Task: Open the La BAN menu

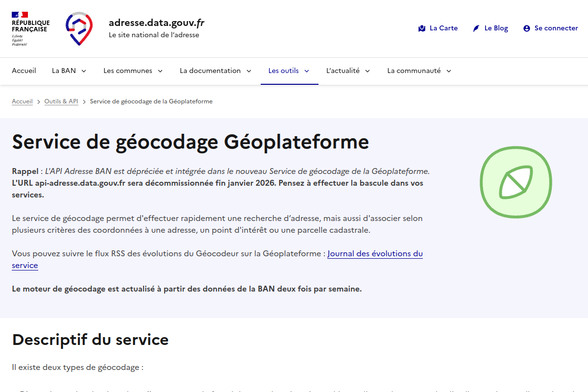Action: coord(69,71)
